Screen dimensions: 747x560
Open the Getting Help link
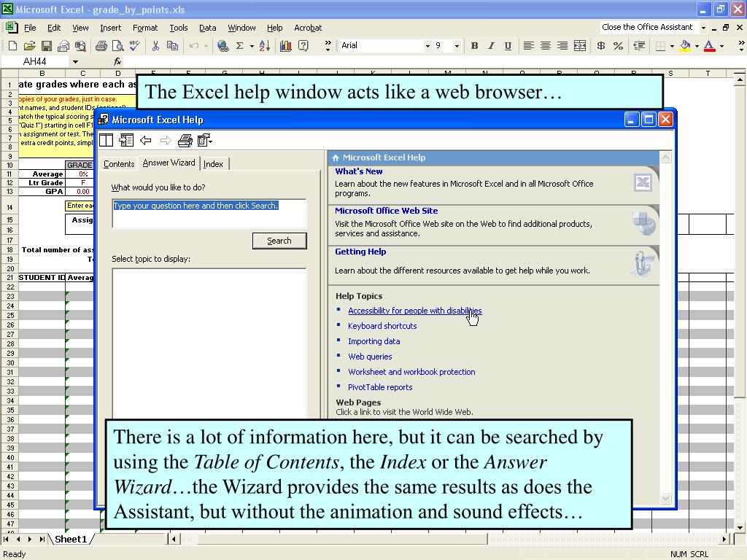point(360,252)
